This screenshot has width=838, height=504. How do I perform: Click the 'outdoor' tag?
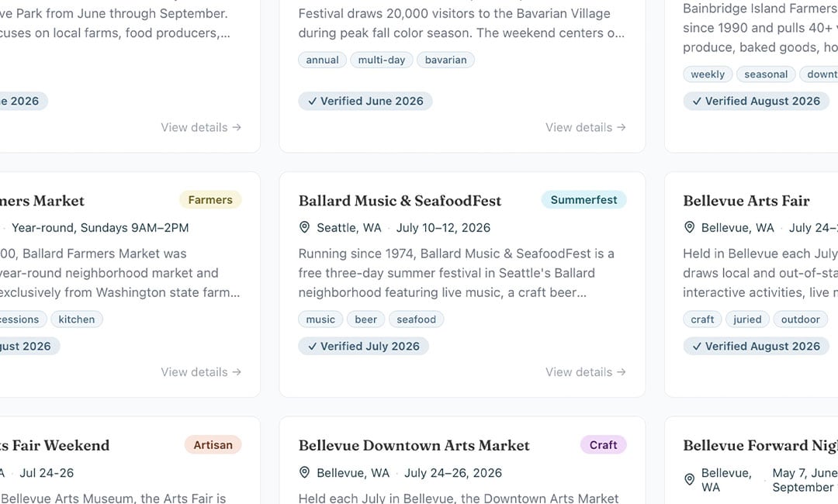(x=800, y=319)
